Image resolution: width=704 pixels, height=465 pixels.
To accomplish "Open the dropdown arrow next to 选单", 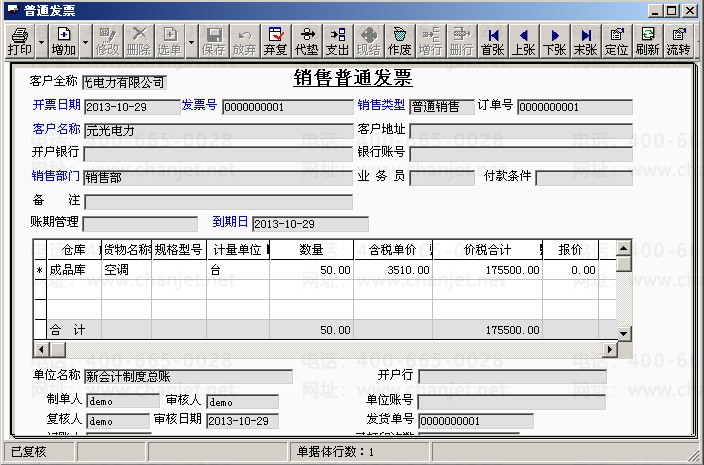I will [x=191, y=41].
